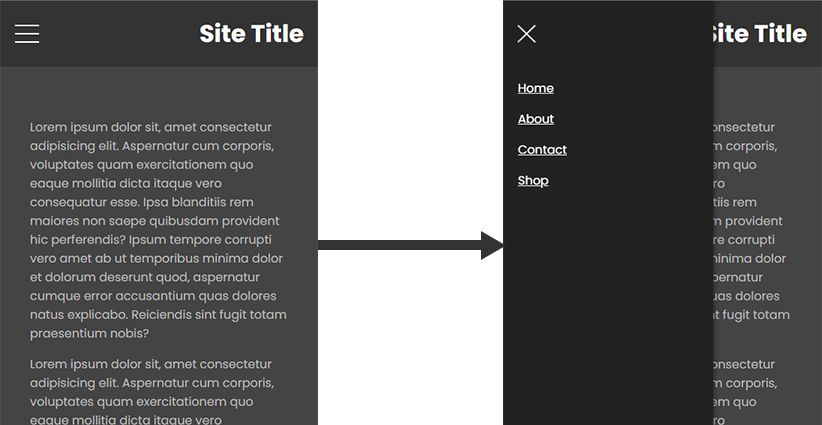
Task: Open the hamburger menu icon
Action: pos(27,34)
